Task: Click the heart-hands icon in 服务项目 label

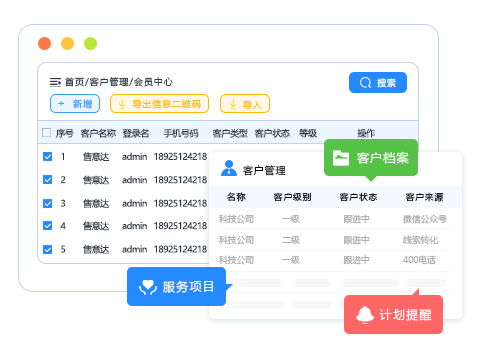Action: coord(148,287)
